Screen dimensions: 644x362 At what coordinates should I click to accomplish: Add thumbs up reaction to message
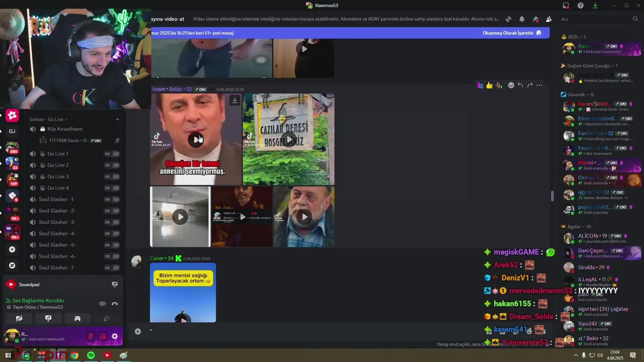coord(489,85)
